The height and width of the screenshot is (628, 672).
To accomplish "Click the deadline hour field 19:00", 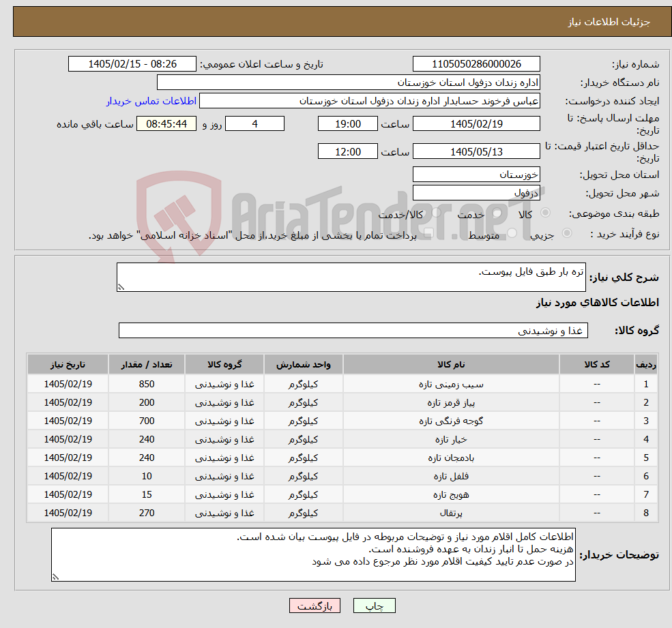I will [x=347, y=124].
